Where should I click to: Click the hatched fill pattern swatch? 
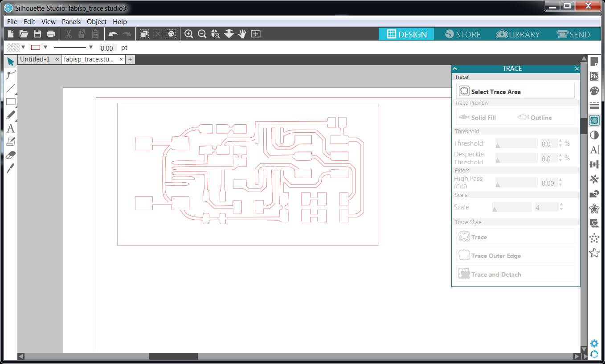[13, 47]
